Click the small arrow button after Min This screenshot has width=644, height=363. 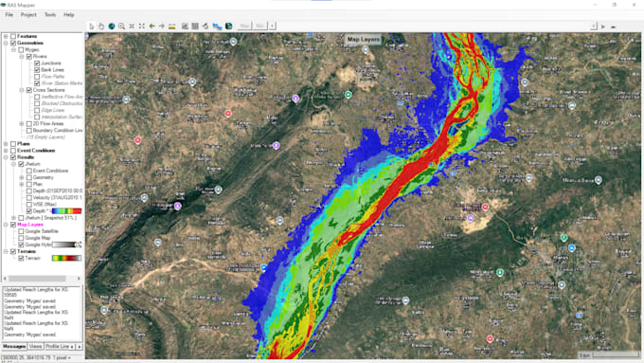pyautogui.click(x=273, y=27)
